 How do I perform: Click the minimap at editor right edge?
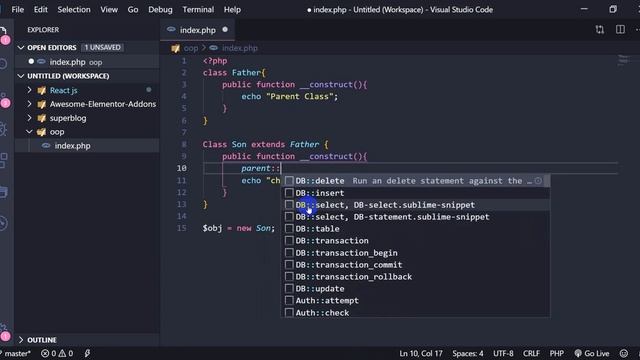click(x=624, y=60)
